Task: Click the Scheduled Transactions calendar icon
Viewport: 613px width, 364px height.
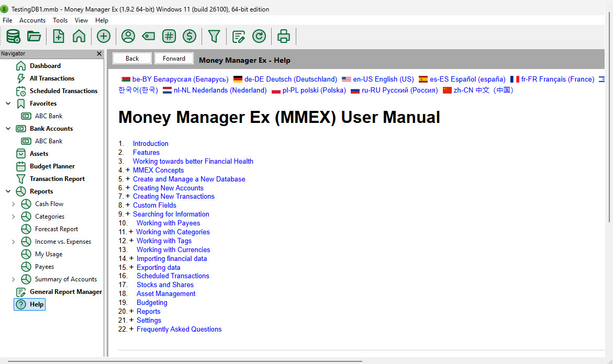Action: point(21,91)
